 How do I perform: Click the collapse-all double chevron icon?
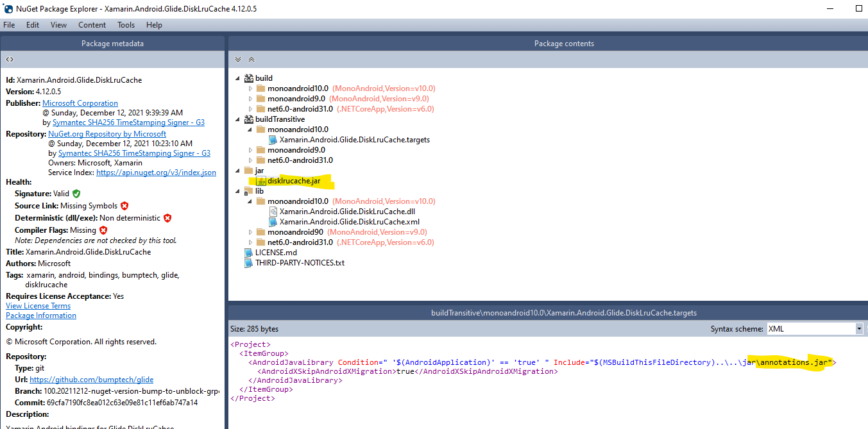pyautogui.click(x=251, y=59)
